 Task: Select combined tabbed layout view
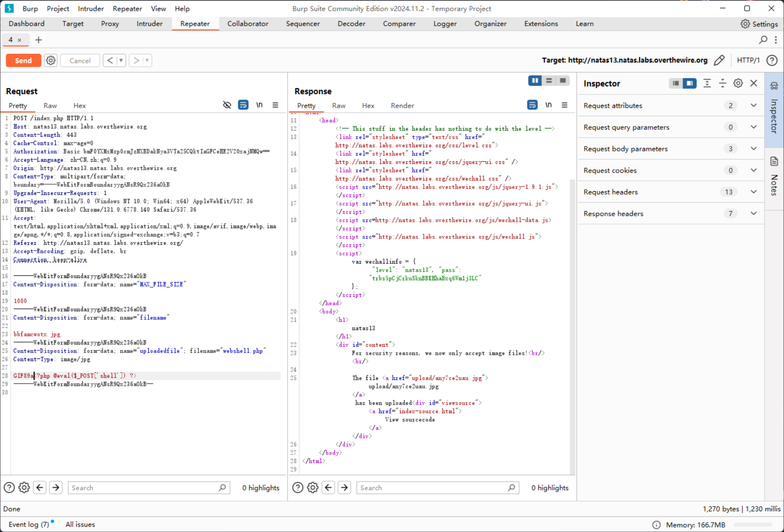[563, 80]
